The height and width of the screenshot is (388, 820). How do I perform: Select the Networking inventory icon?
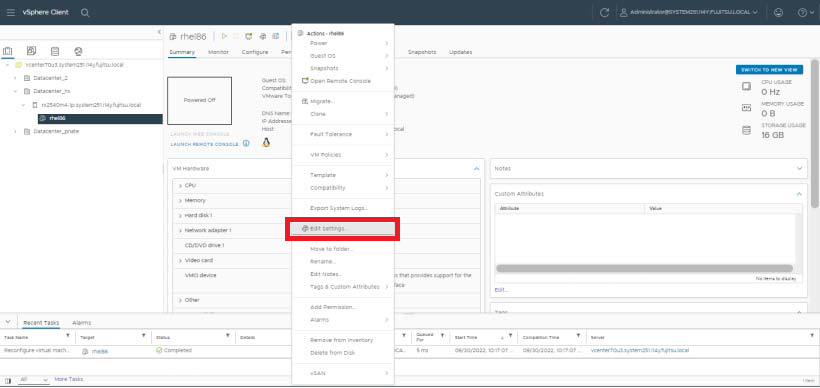pos(78,51)
